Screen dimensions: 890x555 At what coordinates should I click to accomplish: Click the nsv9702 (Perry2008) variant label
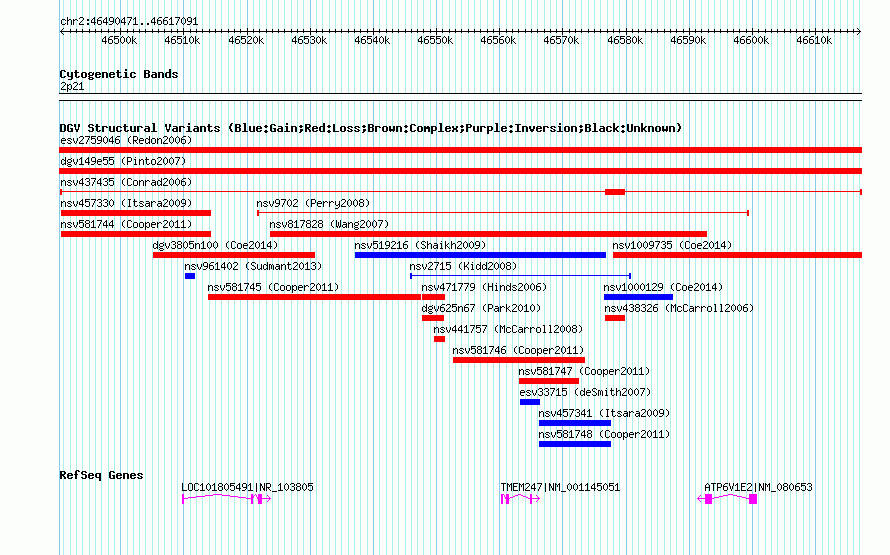313,203
